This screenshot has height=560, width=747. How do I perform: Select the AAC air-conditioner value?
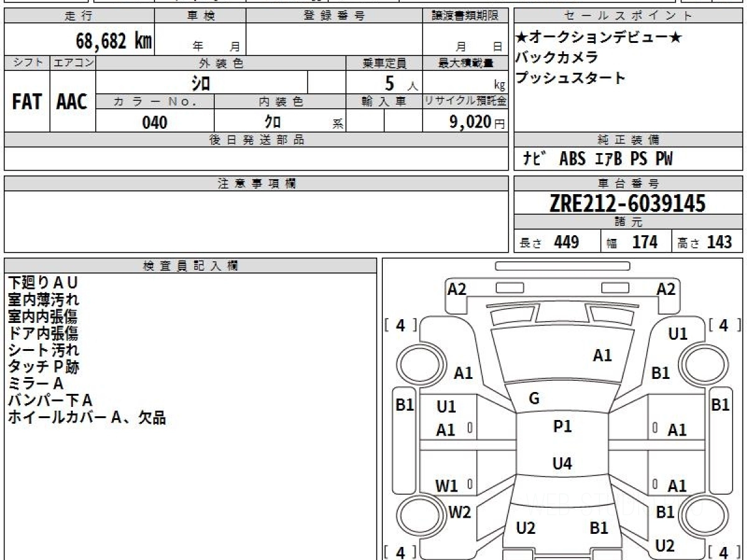[72, 102]
